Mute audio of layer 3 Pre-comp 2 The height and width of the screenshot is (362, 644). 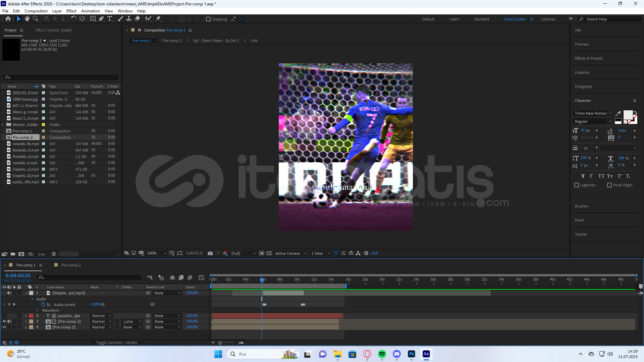click(x=9, y=321)
